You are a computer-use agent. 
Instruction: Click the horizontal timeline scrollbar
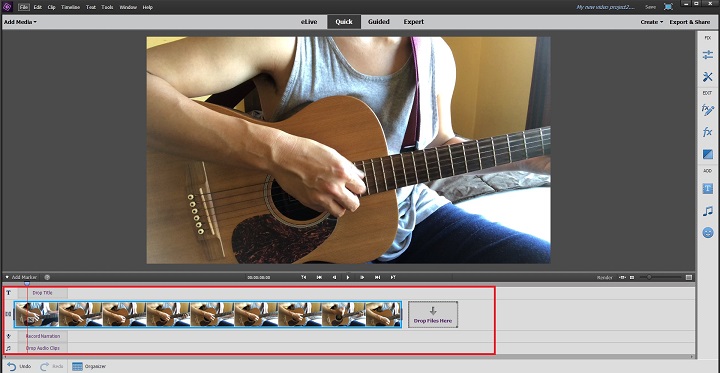point(348,356)
